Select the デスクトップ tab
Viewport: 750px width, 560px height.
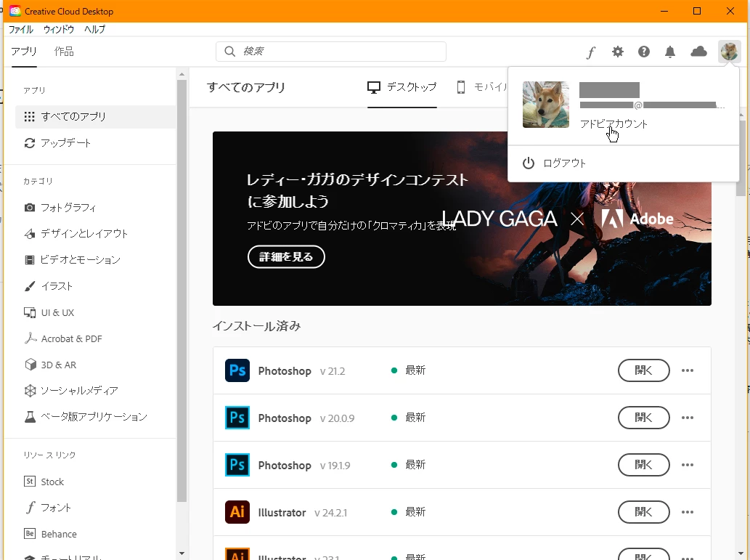[402, 87]
